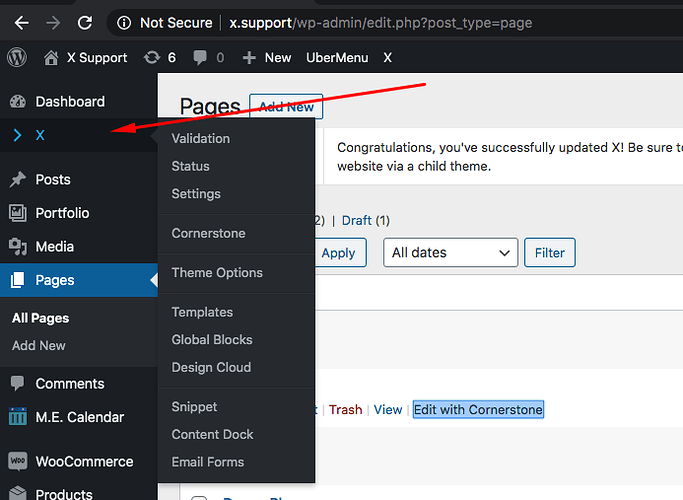This screenshot has height=500, width=683.
Task: Click the X item in admin bar
Action: coord(388,57)
